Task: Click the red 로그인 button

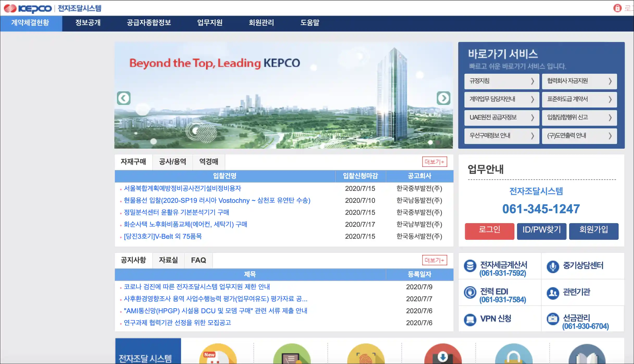Action: click(x=489, y=231)
